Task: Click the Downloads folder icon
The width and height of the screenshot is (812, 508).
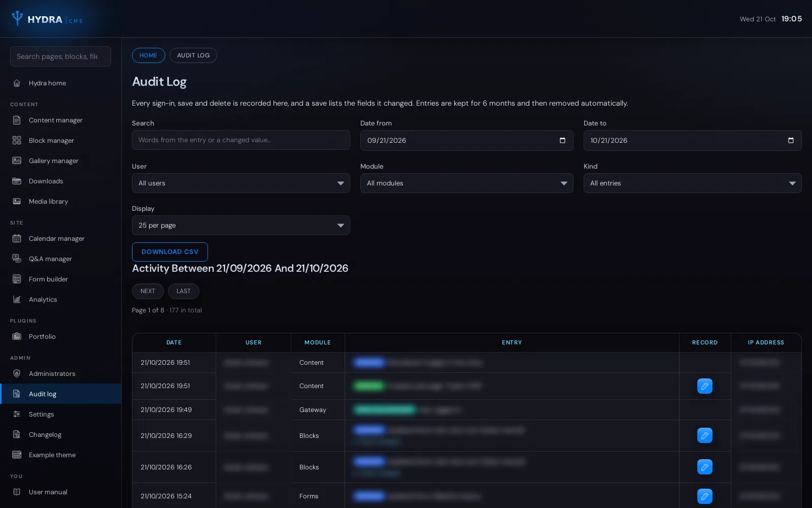Action: pyautogui.click(x=17, y=181)
